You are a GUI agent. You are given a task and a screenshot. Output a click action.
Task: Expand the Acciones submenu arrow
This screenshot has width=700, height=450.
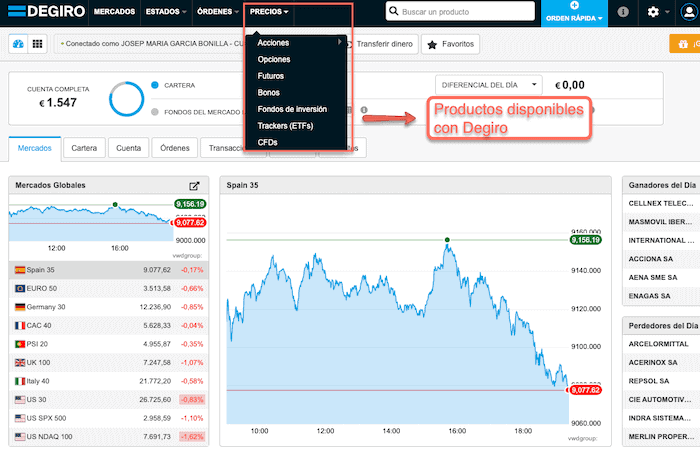coord(340,42)
